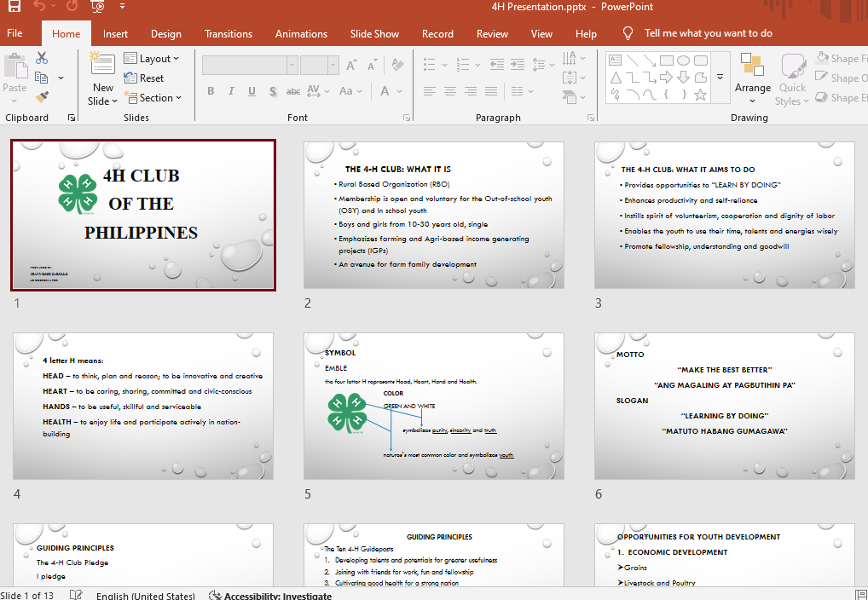This screenshot has width=868, height=600.
Task: Expand the shapes gallery More arrow
Action: 720,77
